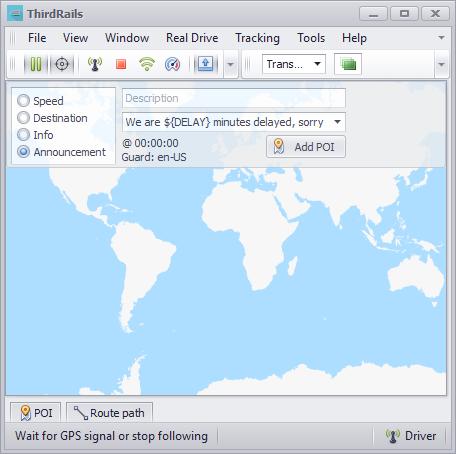Click the green pause bars icon

click(x=36, y=64)
